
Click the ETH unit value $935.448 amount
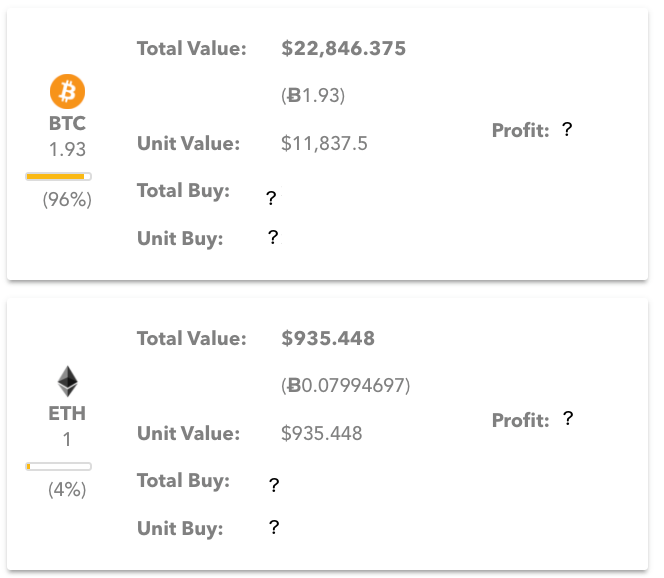point(321,434)
